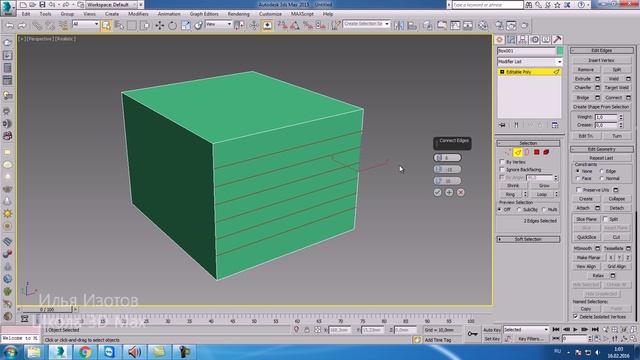Expand the Soft Selection rollout
The width and height of the screenshot is (640, 360).
528,239
